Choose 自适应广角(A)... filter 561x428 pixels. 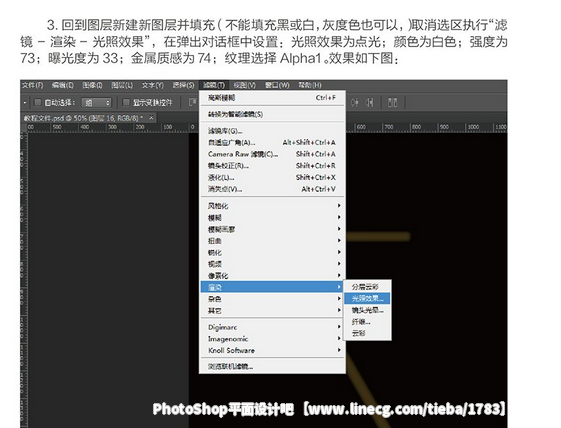click(x=272, y=142)
